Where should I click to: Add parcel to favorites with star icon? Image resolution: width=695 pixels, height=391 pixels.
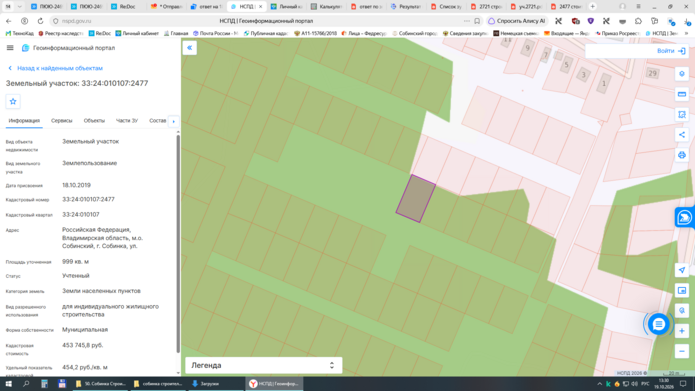[13, 102]
